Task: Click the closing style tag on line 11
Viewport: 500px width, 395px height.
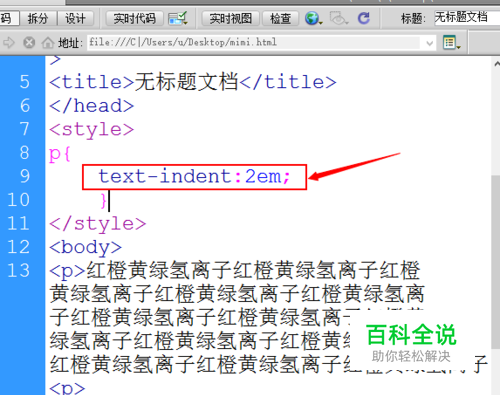Action: click(97, 224)
